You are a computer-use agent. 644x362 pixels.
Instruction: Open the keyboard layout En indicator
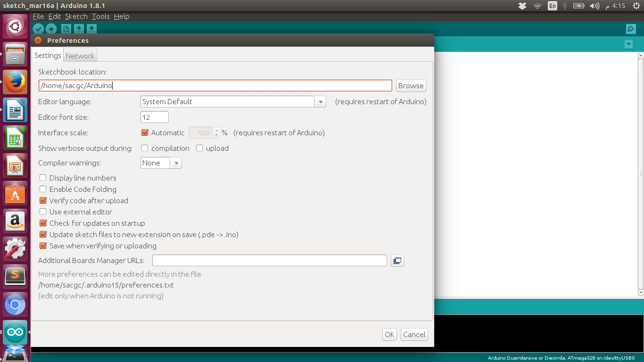pyautogui.click(x=552, y=6)
